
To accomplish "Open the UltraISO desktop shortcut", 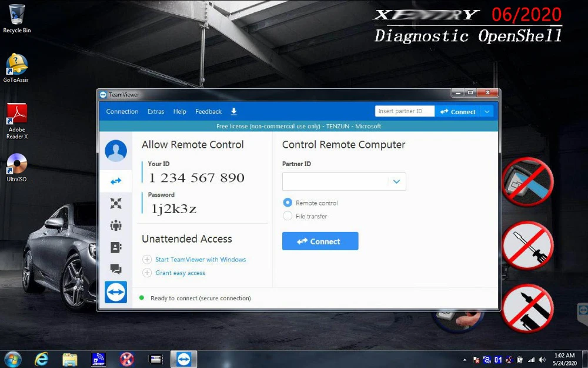I will pos(16,168).
